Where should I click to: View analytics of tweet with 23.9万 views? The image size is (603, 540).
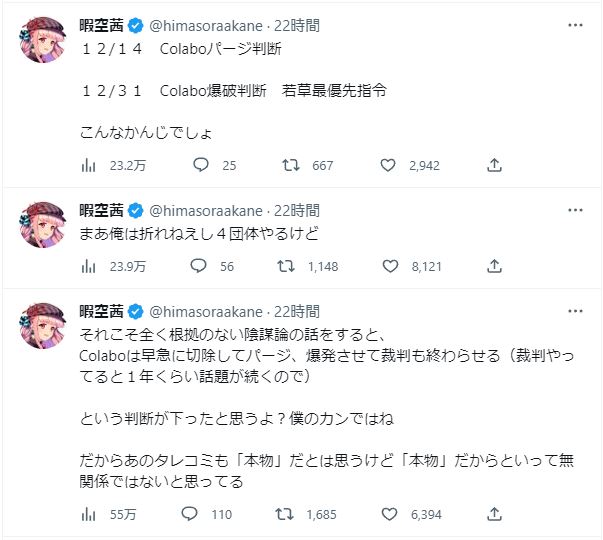coord(88,266)
